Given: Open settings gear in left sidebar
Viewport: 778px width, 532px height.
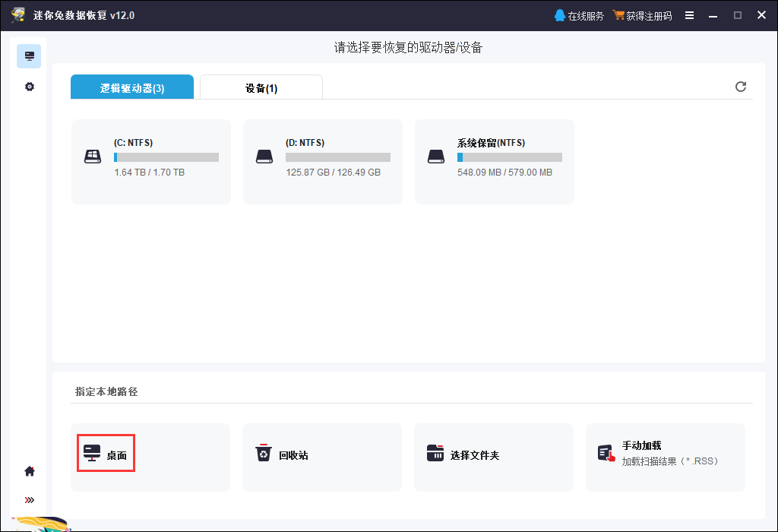Looking at the screenshot, I should point(29,87).
